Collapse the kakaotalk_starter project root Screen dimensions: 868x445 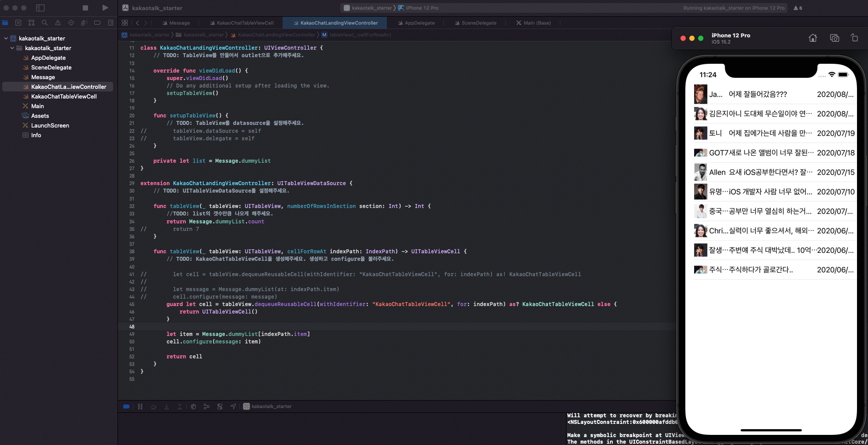[x=6, y=38]
